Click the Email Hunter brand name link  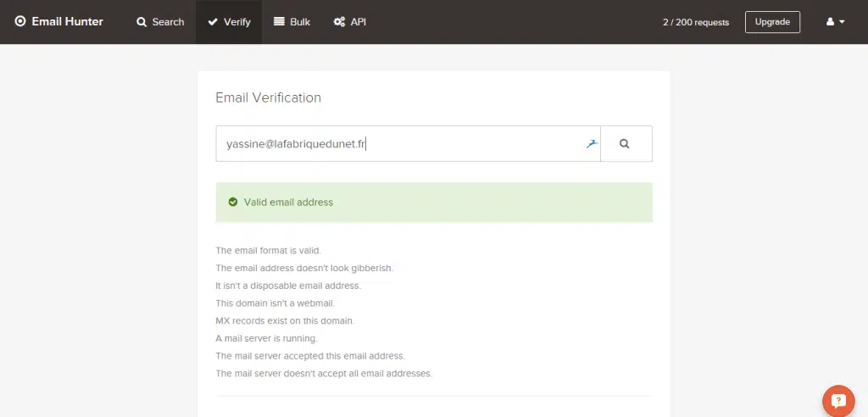tap(67, 22)
